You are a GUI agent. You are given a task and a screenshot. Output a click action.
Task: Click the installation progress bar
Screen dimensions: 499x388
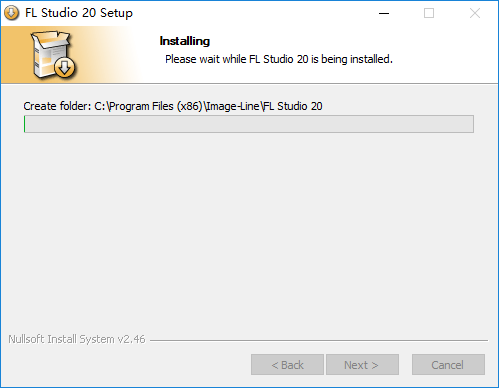click(249, 124)
